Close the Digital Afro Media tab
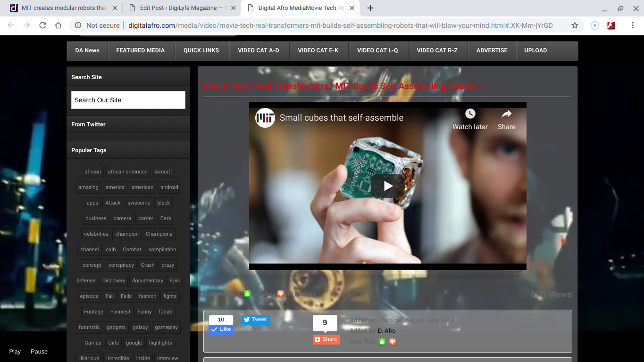Image resolution: width=644 pixels, height=362 pixels. [351, 8]
